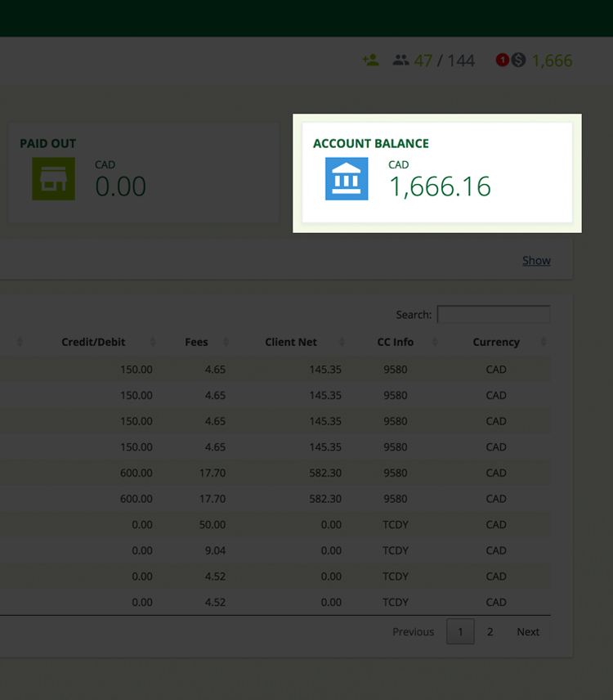Screen dimensions: 613x700
Task: Sort by Client Net column
Action: pos(291,342)
